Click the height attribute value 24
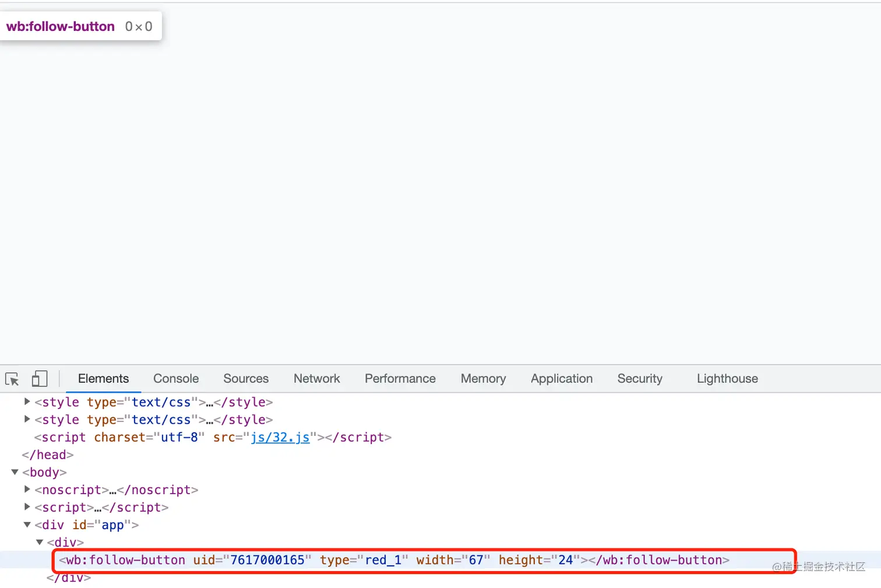881x588 pixels. point(566,560)
